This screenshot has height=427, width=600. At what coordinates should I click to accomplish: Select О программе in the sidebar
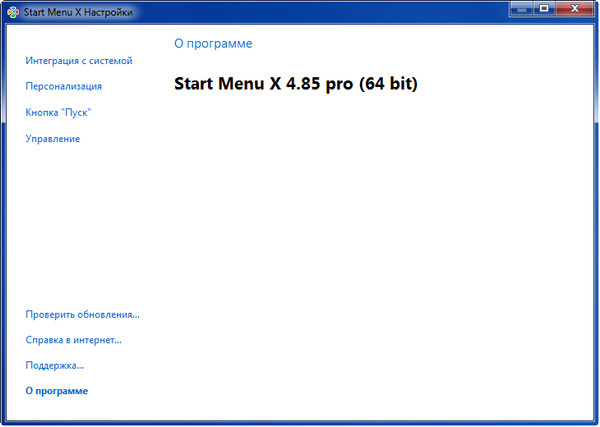pyautogui.click(x=56, y=391)
